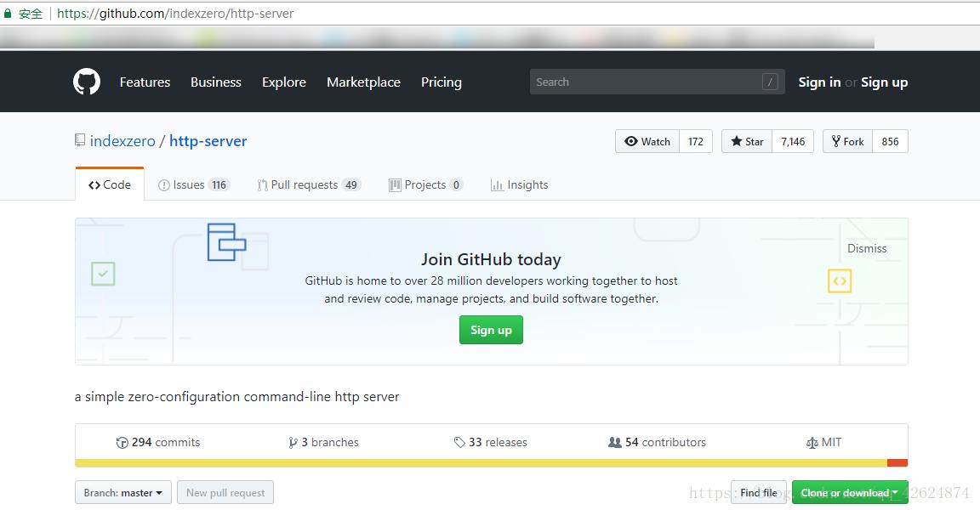
Task: Dismiss the Join GitHub banner
Action: pyautogui.click(x=867, y=248)
